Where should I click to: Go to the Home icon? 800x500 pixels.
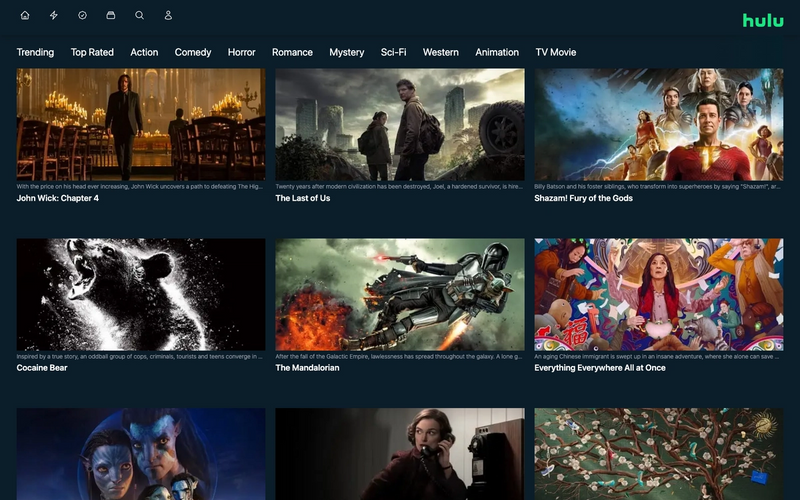tap(25, 15)
